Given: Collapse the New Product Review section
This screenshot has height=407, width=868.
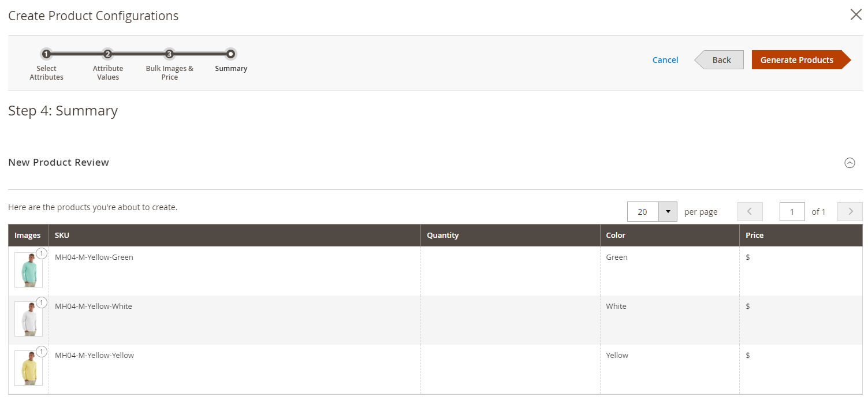Looking at the screenshot, I should point(850,163).
